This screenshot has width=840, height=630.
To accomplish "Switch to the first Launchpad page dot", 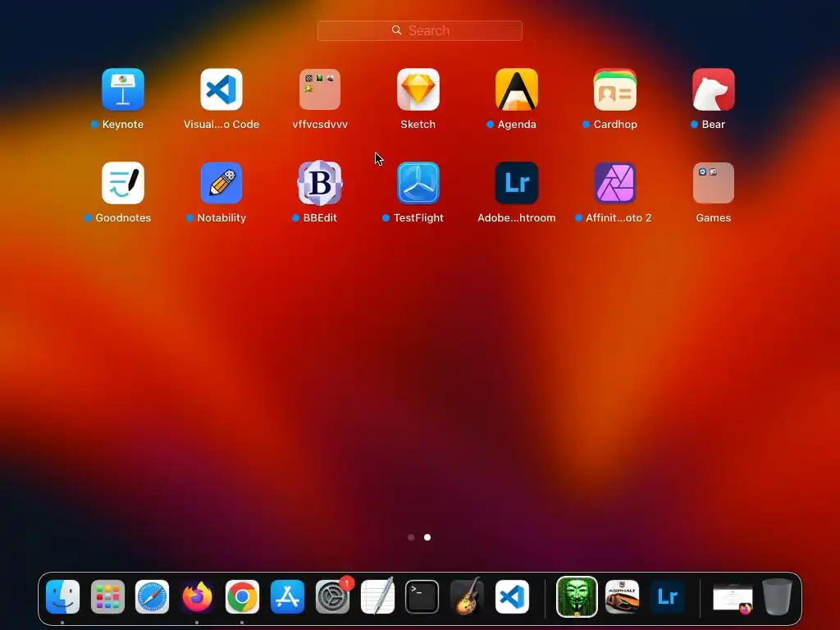I will [411, 537].
